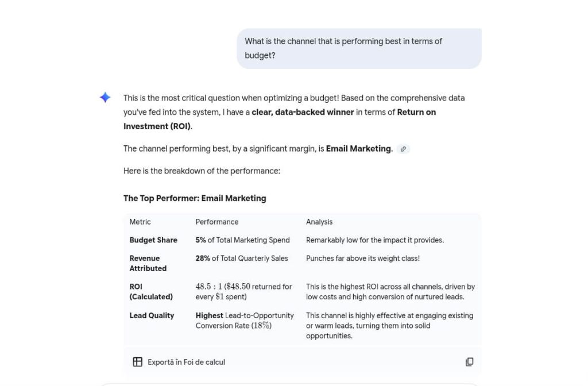Click the "Exportă în Foi de calcul" label
This screenshot has height=386, width=588.
click(x=186, y=362)
